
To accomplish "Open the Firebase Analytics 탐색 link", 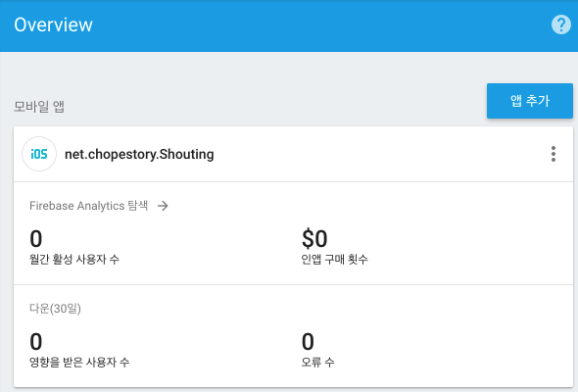I will [x=88, y=206].
